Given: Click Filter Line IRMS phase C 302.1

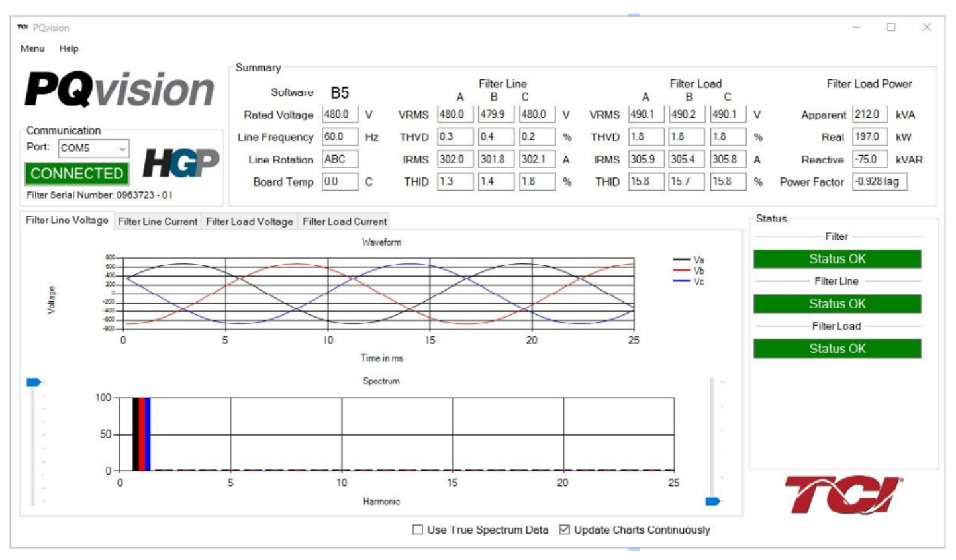Looking at the screenshot, I should pos(537,160).
